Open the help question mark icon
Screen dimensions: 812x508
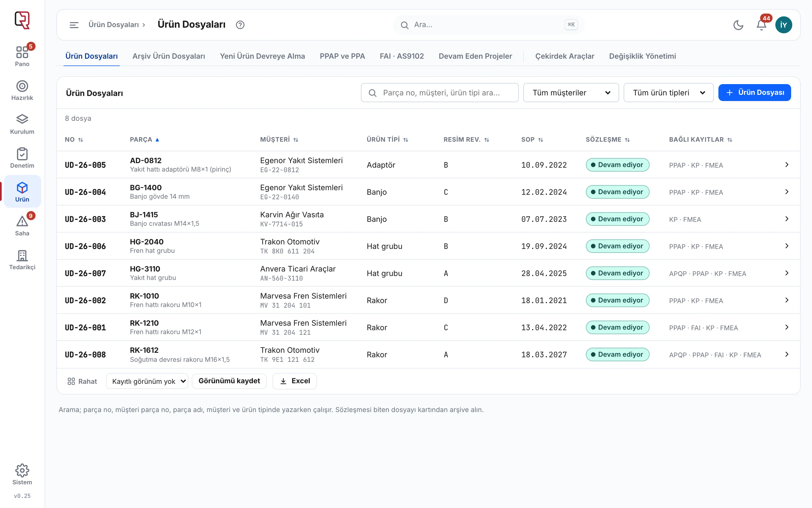coord(240,25)
